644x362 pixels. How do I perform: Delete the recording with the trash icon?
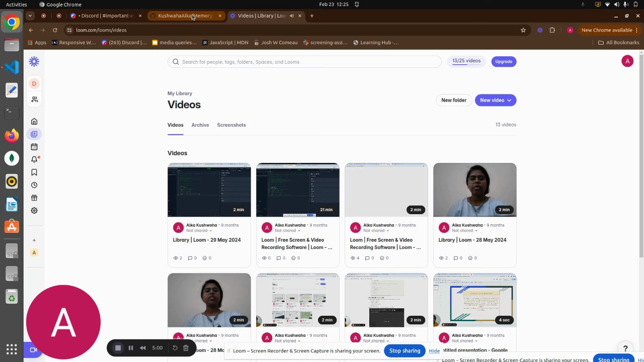click(x=186, y=348)
